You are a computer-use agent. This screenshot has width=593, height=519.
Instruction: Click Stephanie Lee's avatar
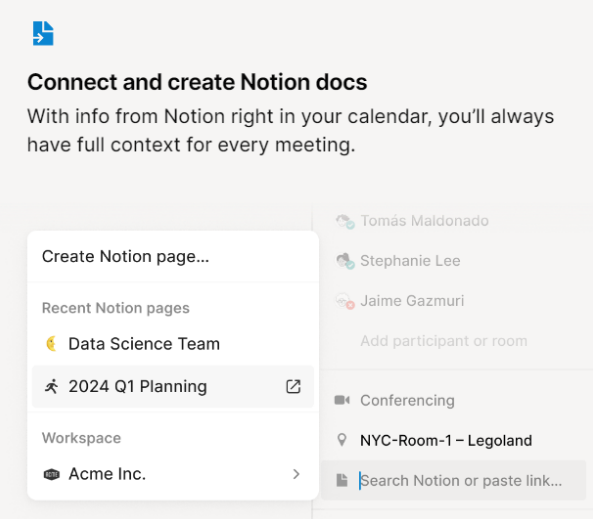[x=345, y=261]
